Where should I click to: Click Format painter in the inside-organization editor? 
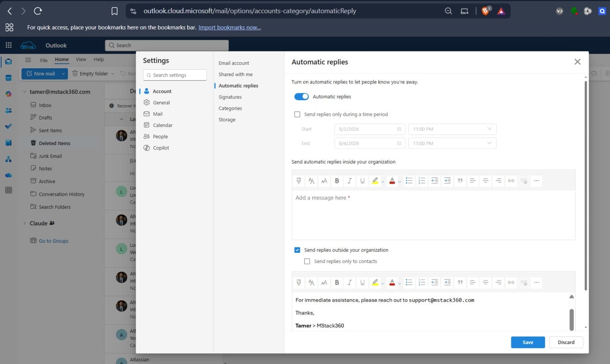tap(299, 181)
